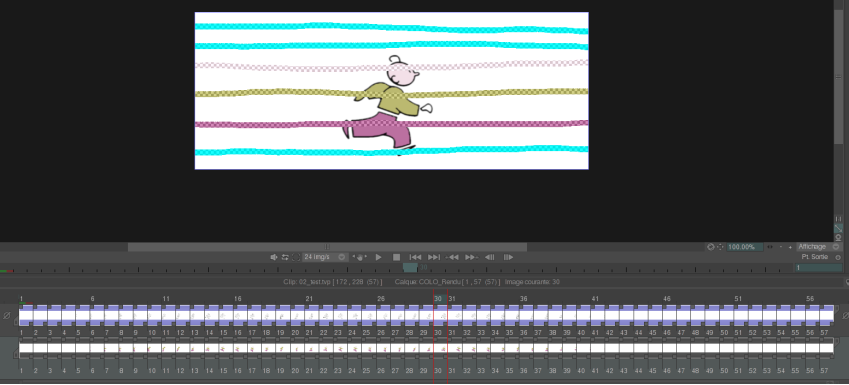The width and height of the screenshot is (849, 385).
Task: Click the stamp icon on right edge
Action: coord(838,238)
